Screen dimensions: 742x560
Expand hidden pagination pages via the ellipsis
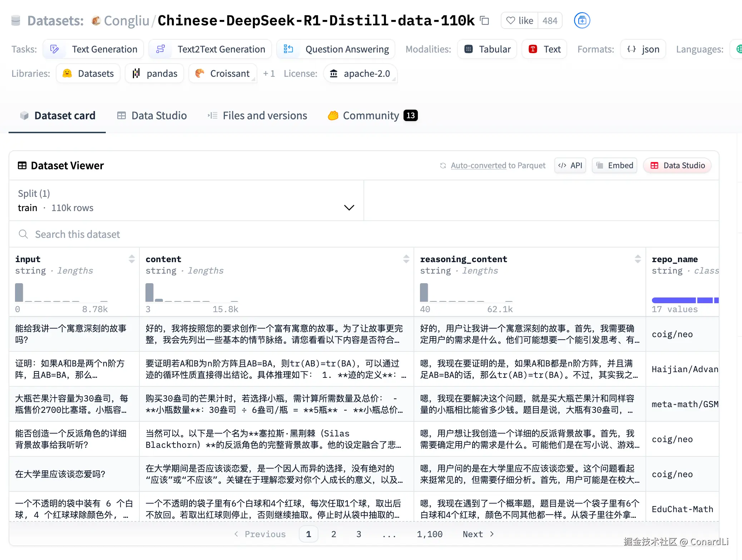click(x=389, y=534)
